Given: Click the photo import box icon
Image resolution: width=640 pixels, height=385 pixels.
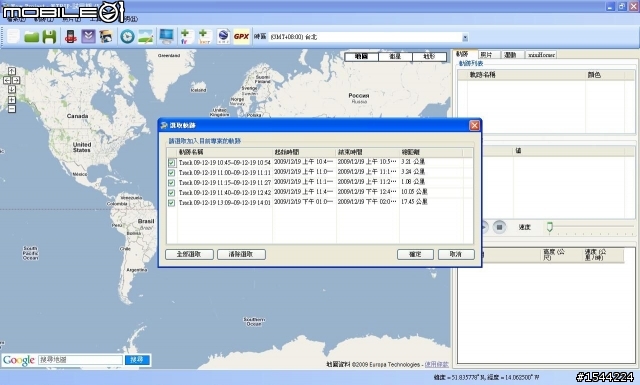Looking at the screenshot, I should point(106,37).
